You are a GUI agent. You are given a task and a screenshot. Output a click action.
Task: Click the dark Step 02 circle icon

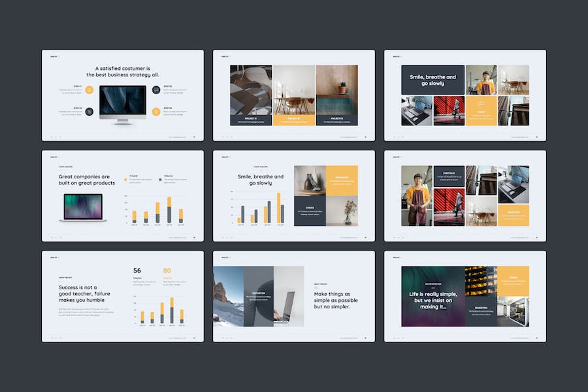pyautogui.click(x=156, y=90)
